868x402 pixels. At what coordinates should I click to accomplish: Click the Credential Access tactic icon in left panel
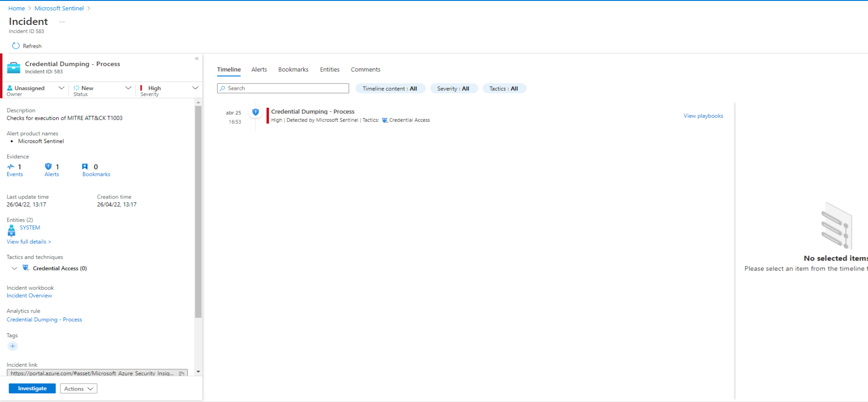[x=26, y=268]
